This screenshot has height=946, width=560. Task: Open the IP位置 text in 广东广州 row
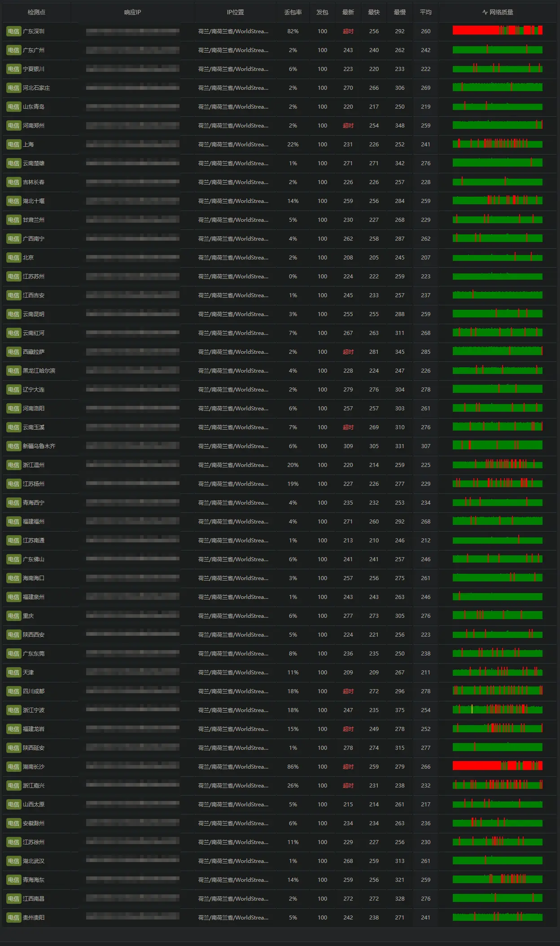(x=233, y=50)
